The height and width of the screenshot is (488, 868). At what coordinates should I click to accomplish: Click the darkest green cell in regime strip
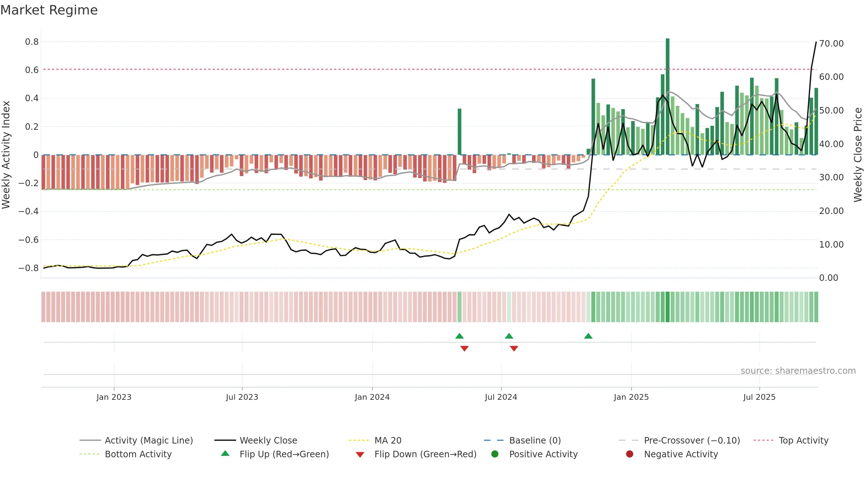(x=667, y=307)
